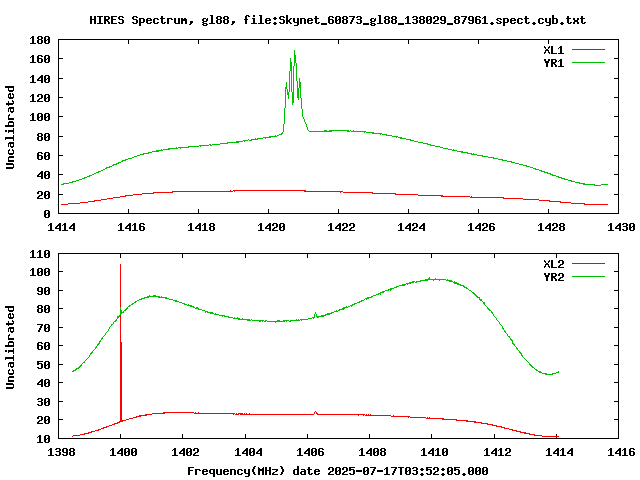Click the 110 tick label on the lower y-axis
Screen dimensions: 640x480
[x=40, y=254]
